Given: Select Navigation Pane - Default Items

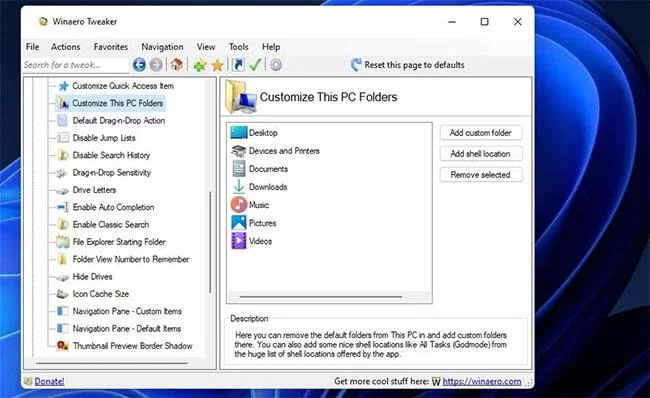Looking at the screenshot, I should click(x=127, y=328).
